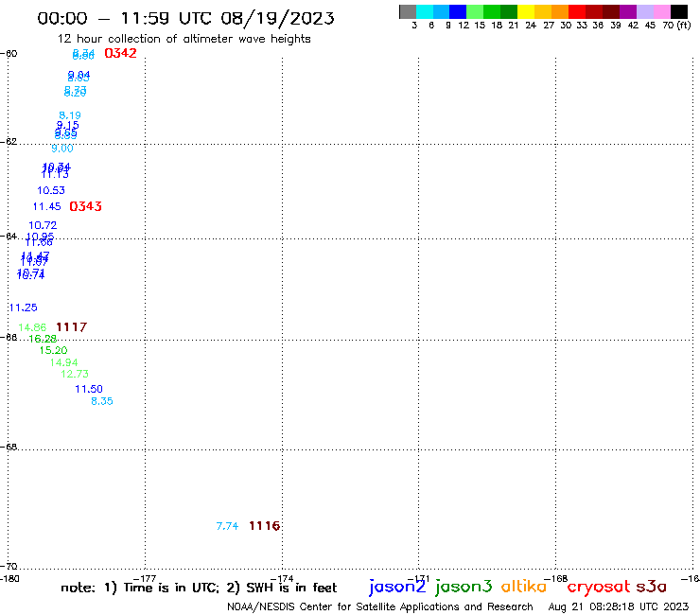
Task: Click the 14.94 wave height value
Action: (63, 362)
